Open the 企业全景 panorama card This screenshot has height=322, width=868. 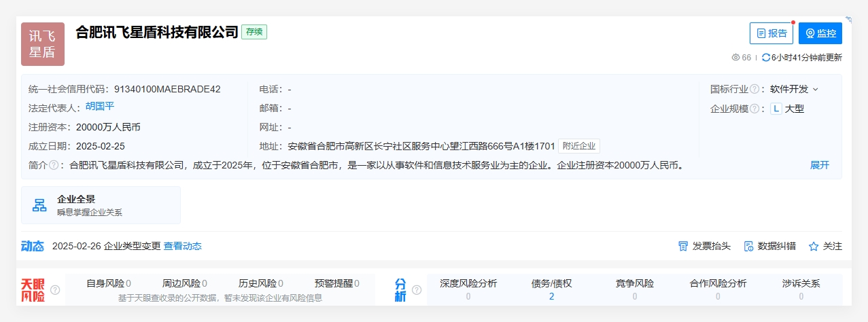(101, 205)
